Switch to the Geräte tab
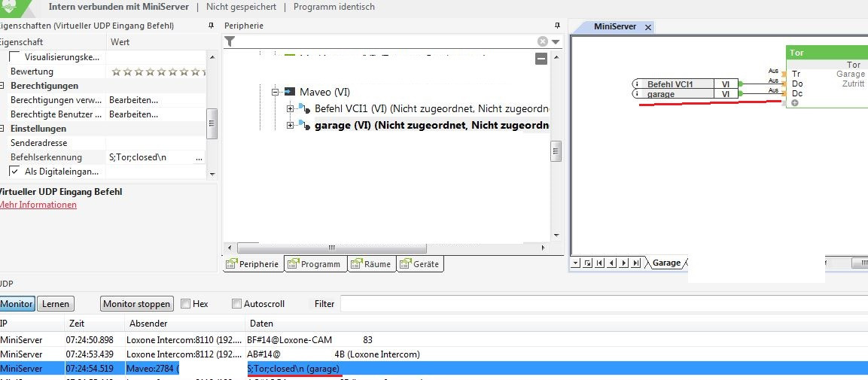868x380 pixels. coord(420,264)
